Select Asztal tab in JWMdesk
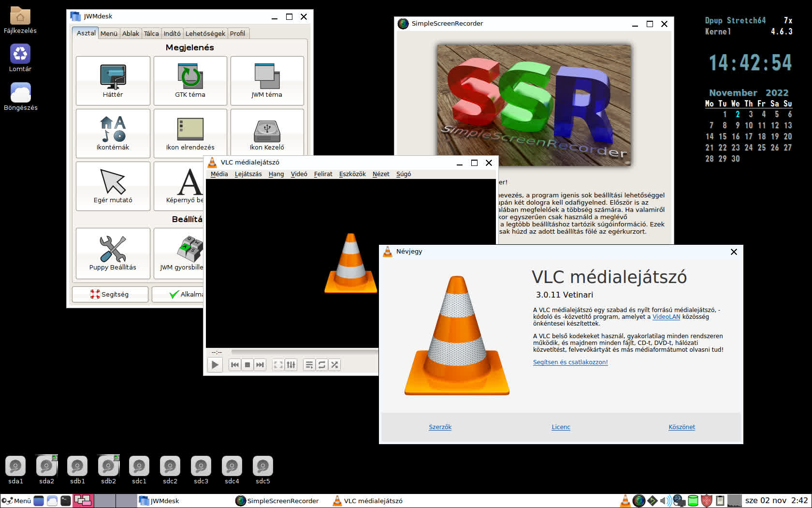 tap(86, 33)
